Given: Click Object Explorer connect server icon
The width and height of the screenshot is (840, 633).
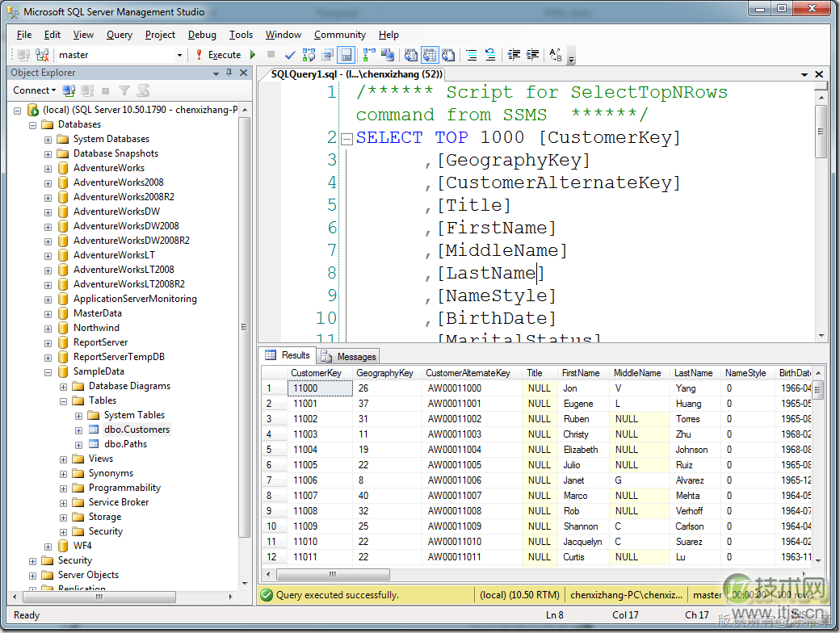Looking at the screenshot, I should (69, 90).
